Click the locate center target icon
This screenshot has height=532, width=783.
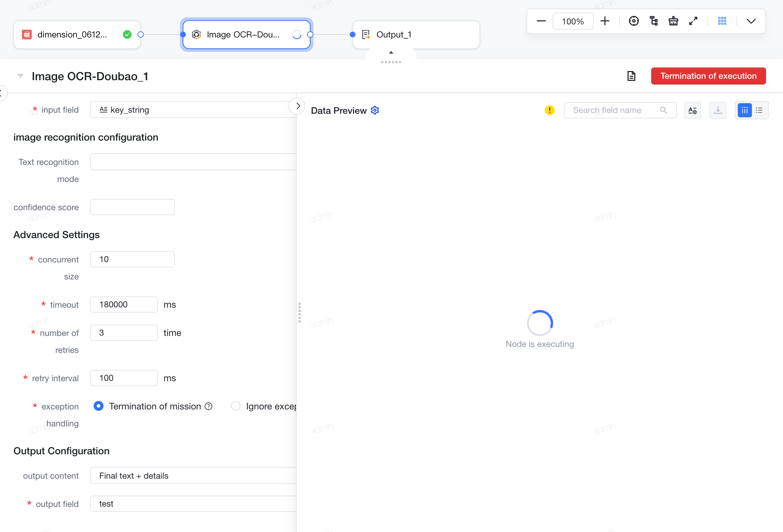[634, 21]
